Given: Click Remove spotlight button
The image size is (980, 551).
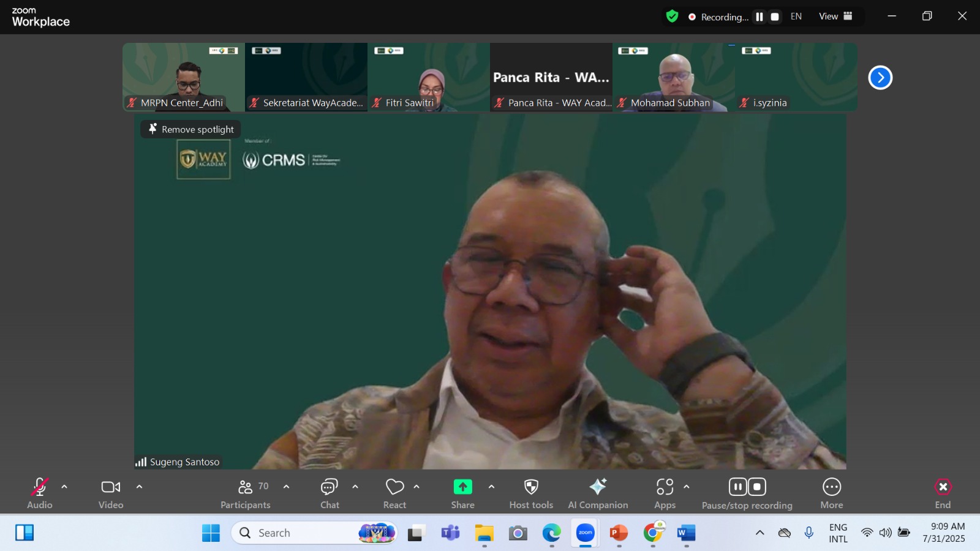Looking at the screenshot, I should tap(191, 129).
